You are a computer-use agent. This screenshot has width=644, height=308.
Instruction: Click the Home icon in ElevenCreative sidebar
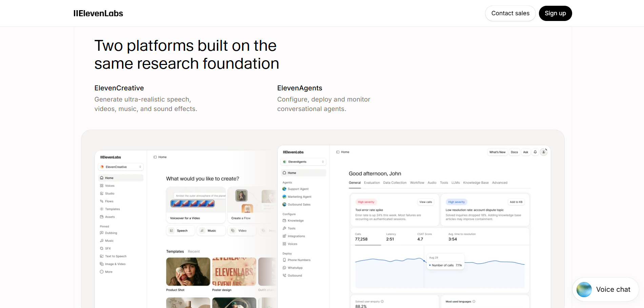102,178
